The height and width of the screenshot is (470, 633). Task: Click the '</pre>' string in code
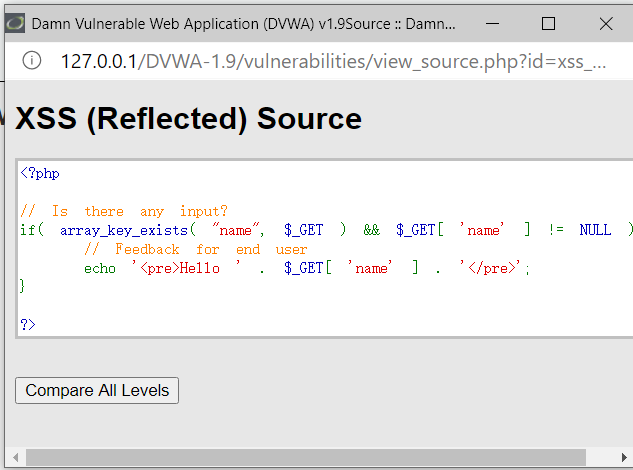coord(492,268)
